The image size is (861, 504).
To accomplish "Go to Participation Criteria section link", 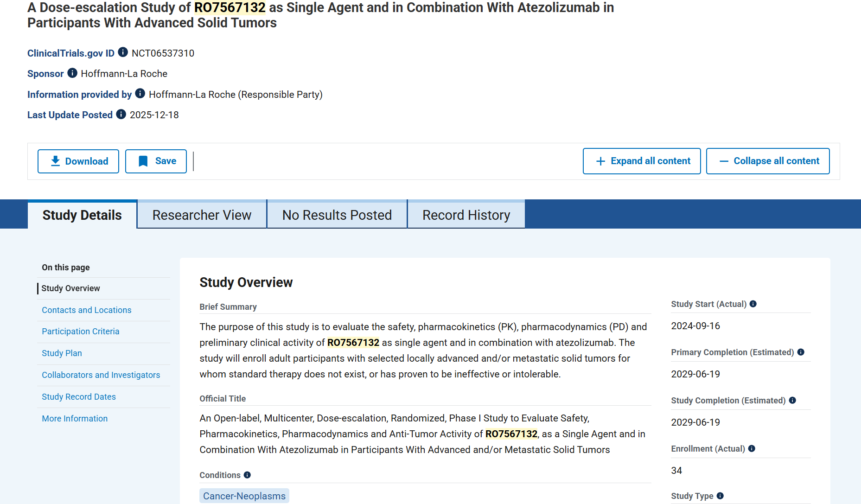I will tap(81, 332).
